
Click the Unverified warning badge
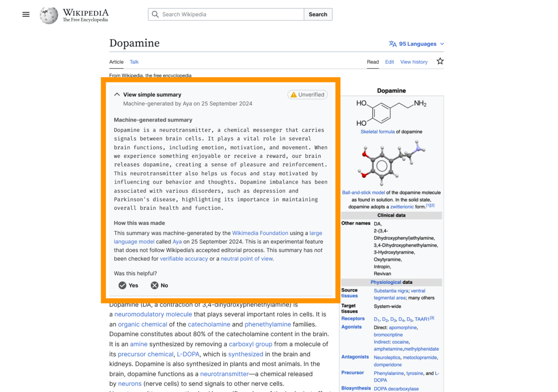click(308, 95)
